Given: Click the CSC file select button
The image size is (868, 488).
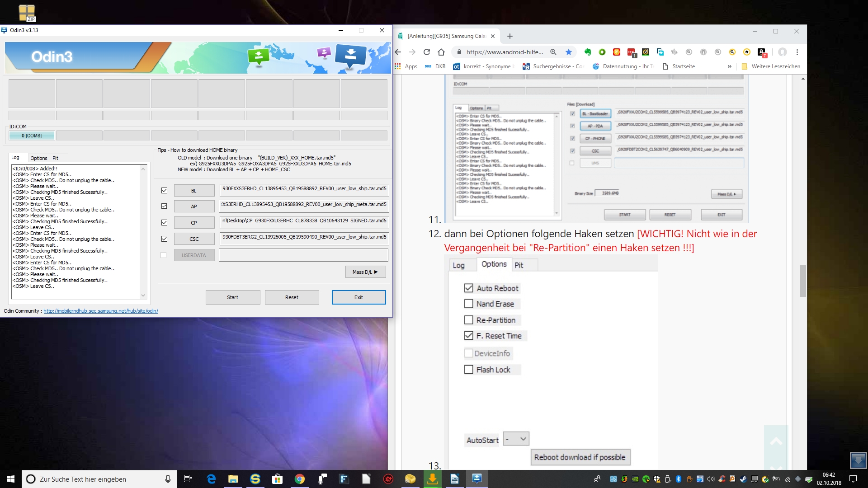Looking at the screenshot, I should point(194,239).
